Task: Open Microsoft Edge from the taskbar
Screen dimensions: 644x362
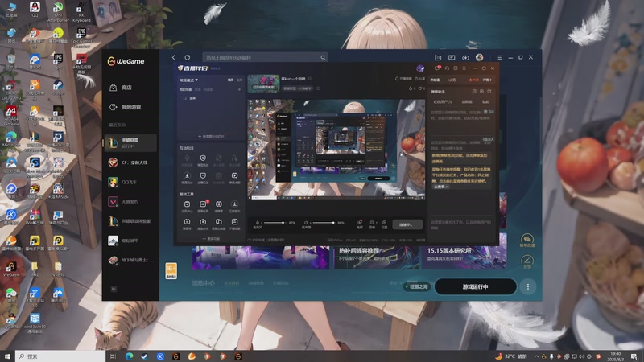Action: [x=129, y=356]
